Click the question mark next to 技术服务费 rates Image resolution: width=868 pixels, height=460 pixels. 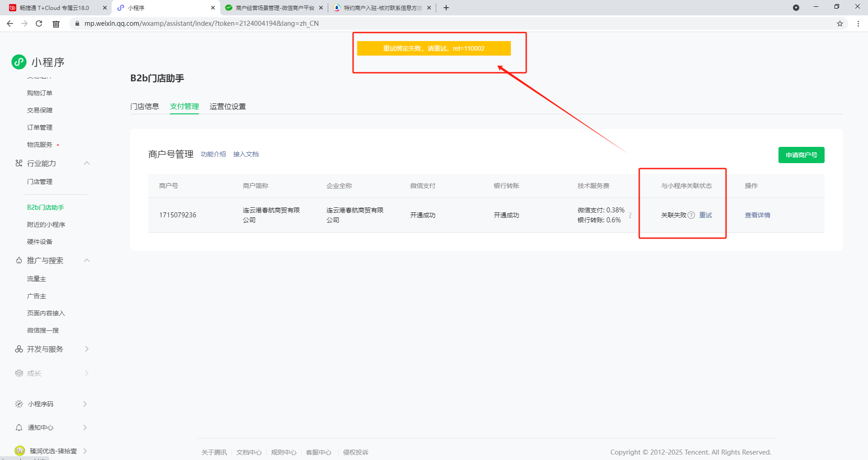coord(630,215)
